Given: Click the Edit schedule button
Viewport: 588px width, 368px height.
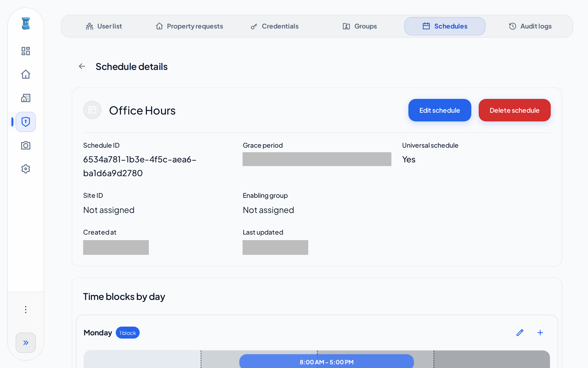Looking at the screenshot, I should 440,110.
